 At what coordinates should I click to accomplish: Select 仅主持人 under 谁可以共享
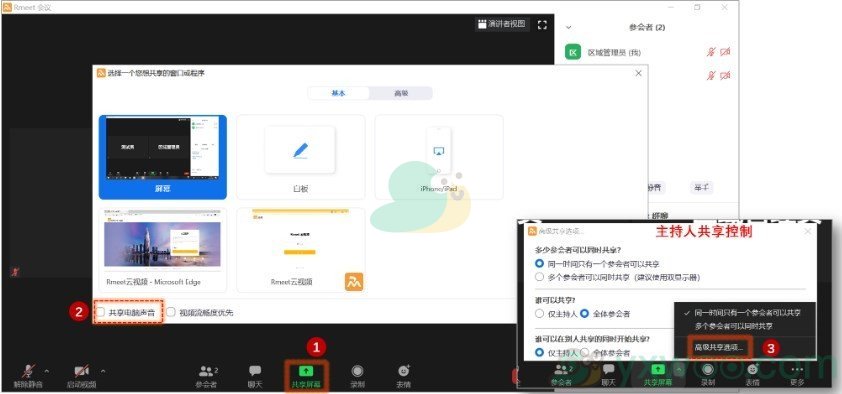click(540, 313)
